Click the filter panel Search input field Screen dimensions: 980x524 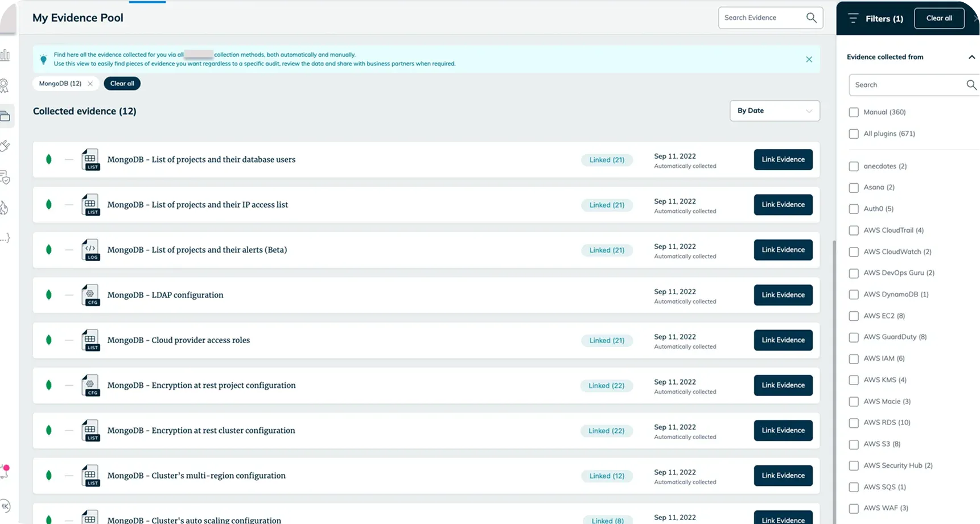[905, 85]
